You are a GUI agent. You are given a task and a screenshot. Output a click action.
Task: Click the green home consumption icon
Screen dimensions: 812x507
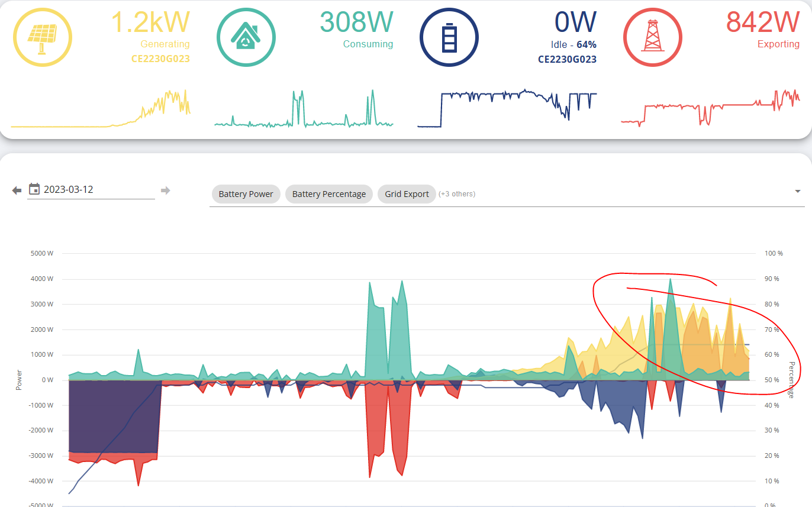[246, 37]
